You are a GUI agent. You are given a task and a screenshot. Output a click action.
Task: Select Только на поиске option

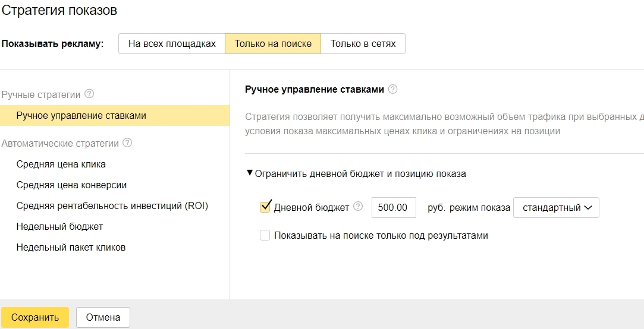point(273,44)
